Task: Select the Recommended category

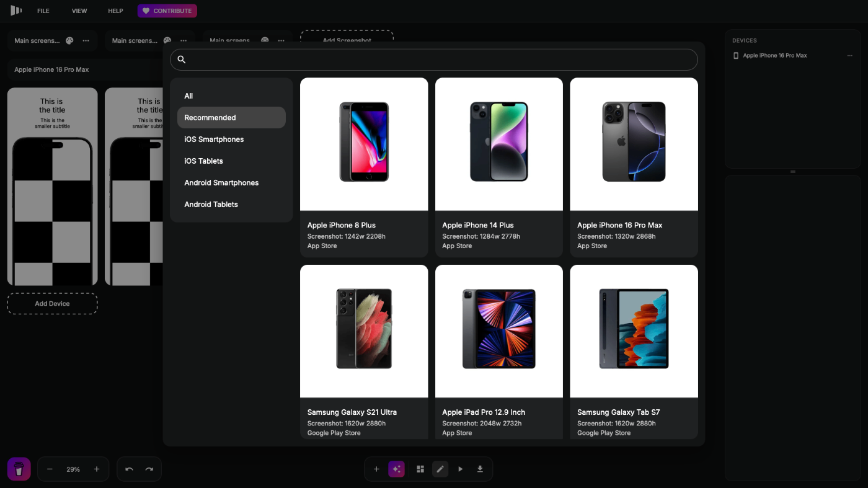Action: pos(231,118)
